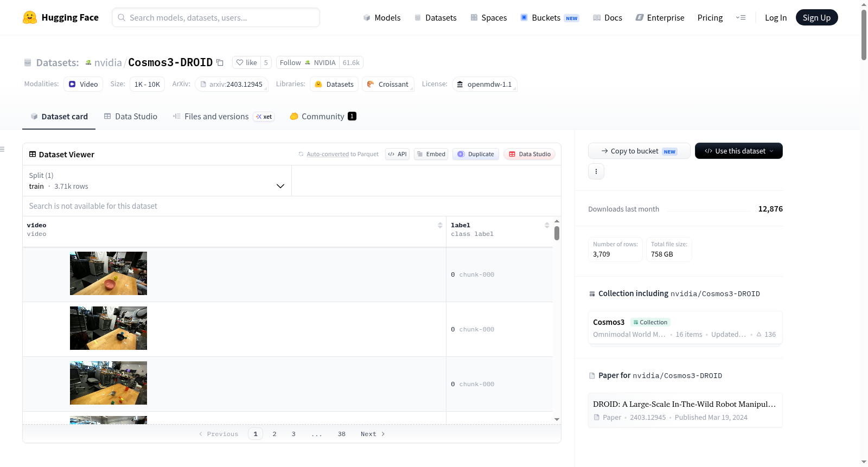
Task: Click the API button in Dataset Viewer
Action: (x=397, y=154)
